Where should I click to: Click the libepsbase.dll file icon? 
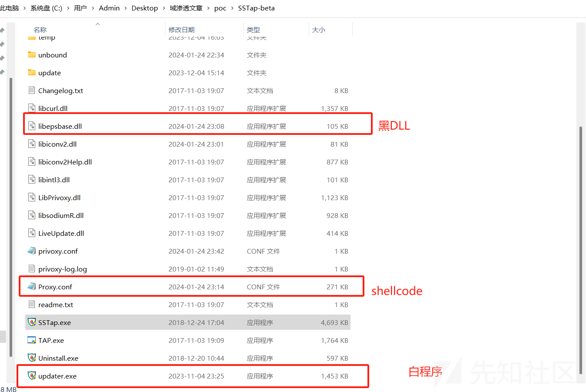pos(31,126)
